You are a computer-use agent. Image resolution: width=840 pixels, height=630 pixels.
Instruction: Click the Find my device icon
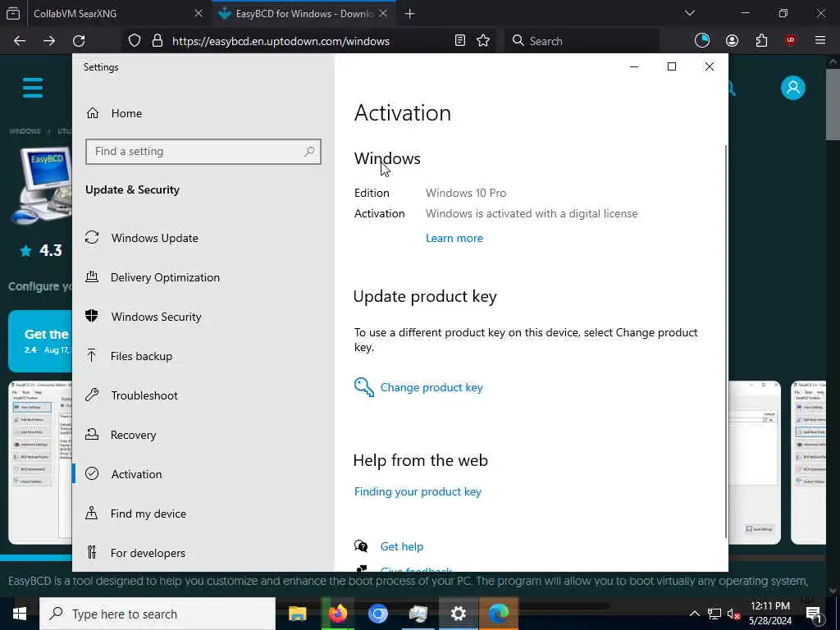(92, 514)
